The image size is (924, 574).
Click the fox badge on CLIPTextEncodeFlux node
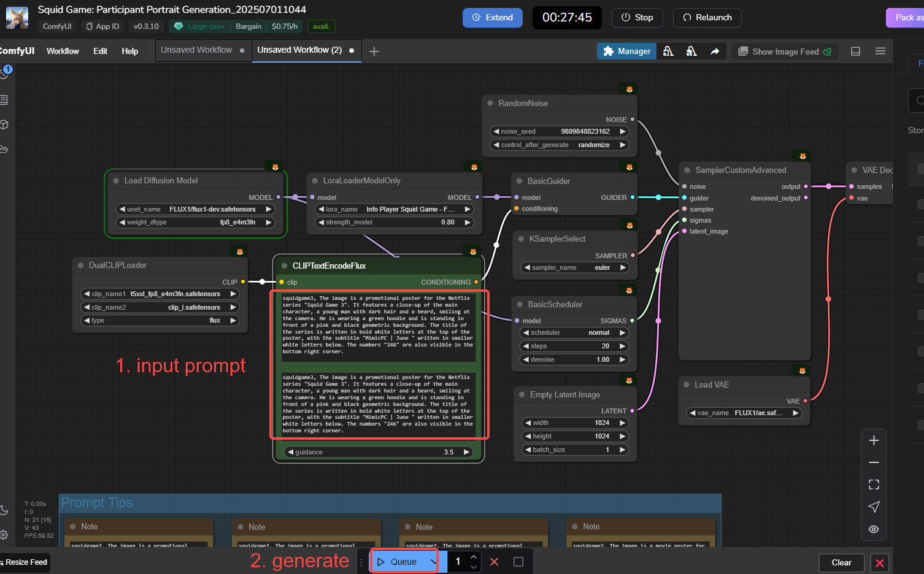click(x=472, y=251)
